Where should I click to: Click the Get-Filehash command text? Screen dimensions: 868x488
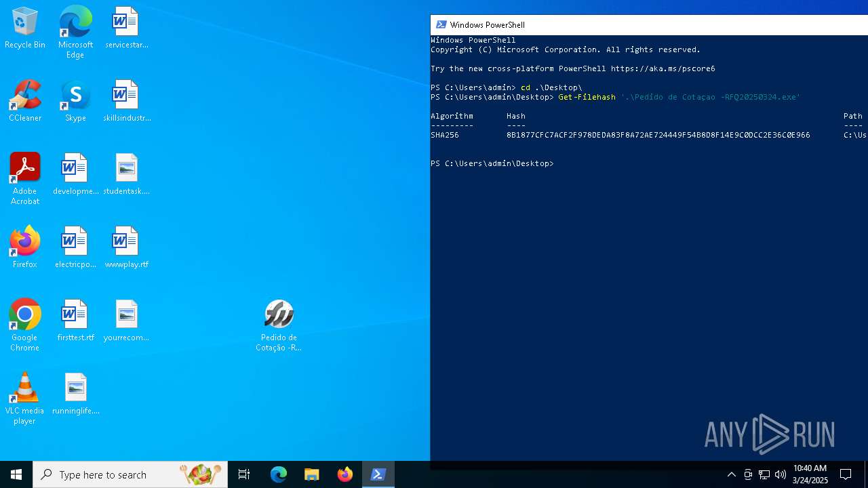click(587, 97)
